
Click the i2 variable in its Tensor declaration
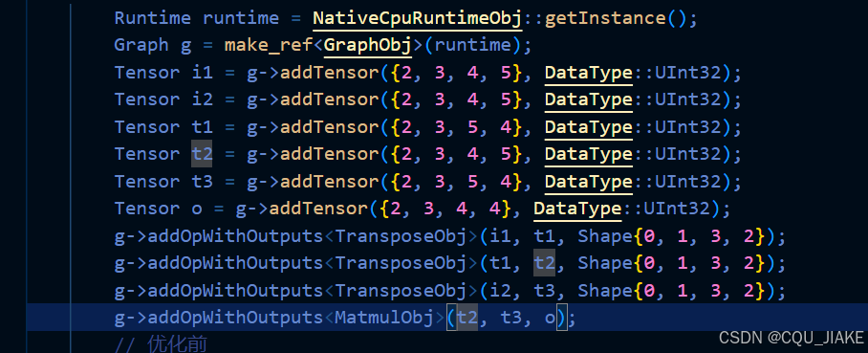click(x=202, y=99)
